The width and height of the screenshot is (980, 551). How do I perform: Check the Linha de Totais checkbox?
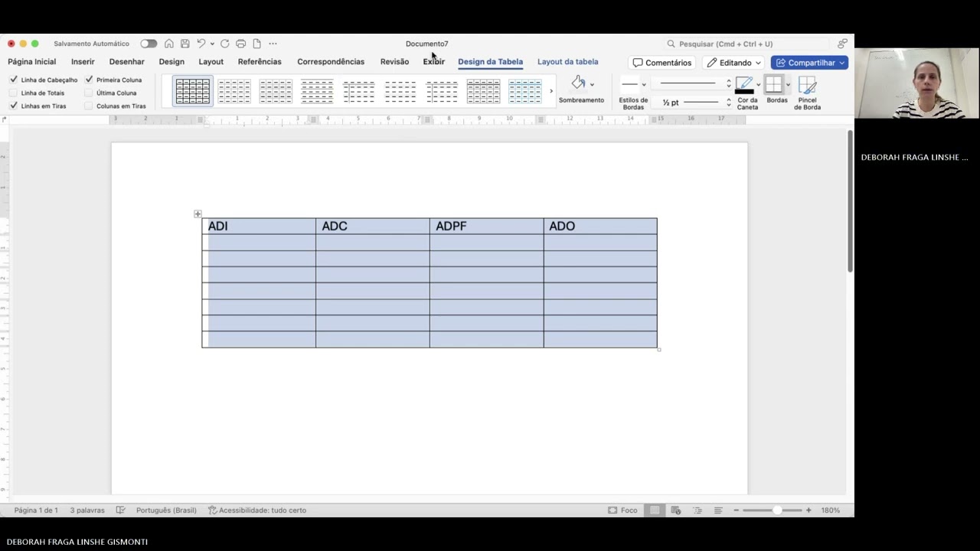[x=14, y=93]
